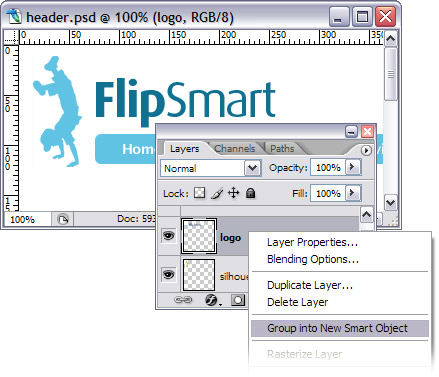Viewport: 439px width, 377px height.
Task: Expand the Fill slider arrow
Action: pos(353,193)
